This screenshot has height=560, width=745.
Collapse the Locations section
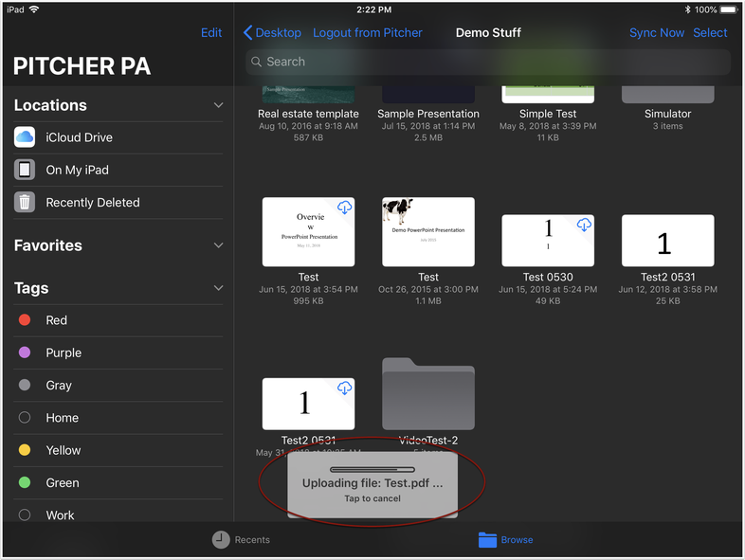(x=218, y=105)
